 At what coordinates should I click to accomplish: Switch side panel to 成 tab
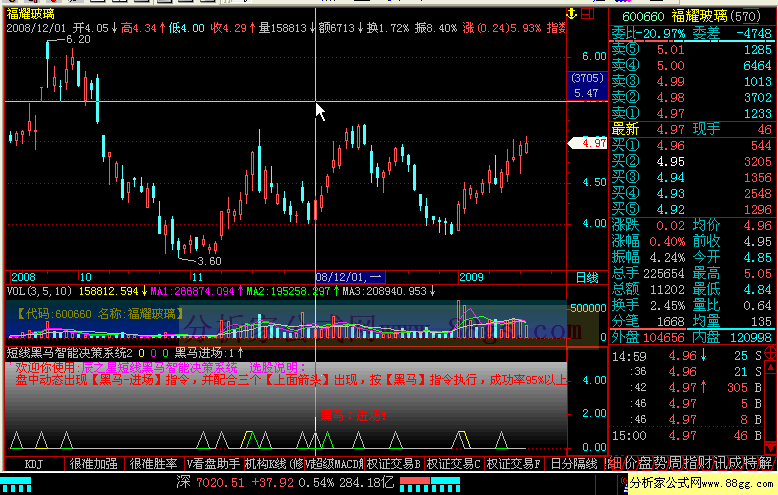point(735,463)
